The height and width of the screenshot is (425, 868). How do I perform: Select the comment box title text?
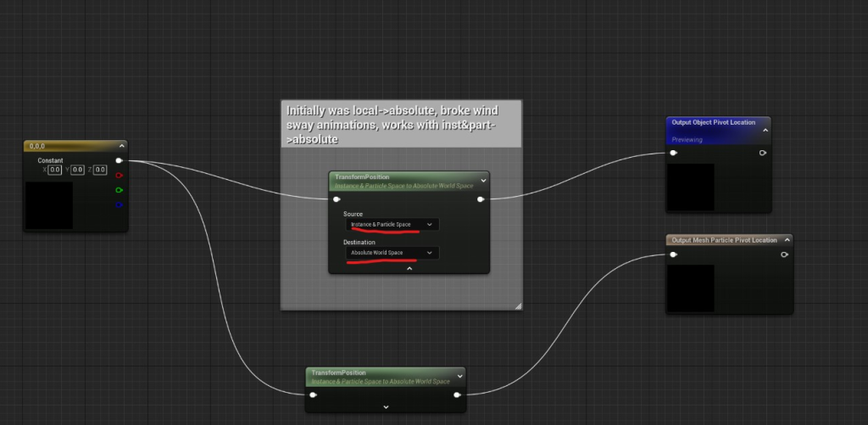pyautogui.click(x=392, y=125)
